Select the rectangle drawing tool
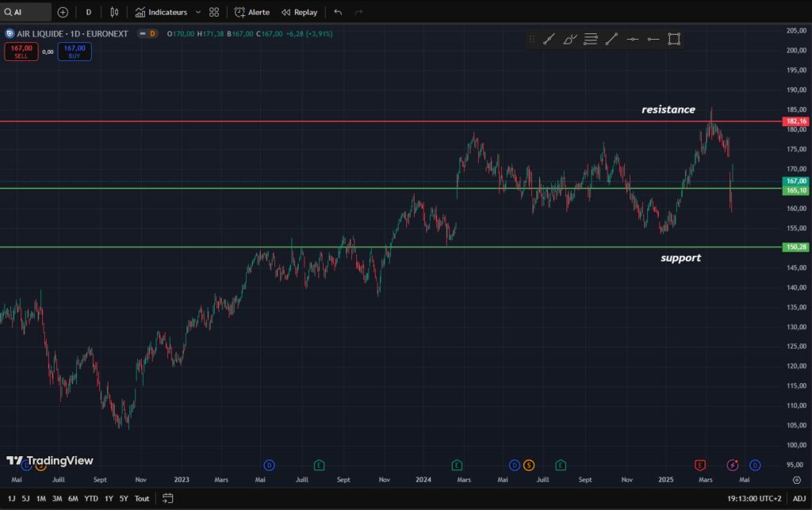 tap(675, 39)
